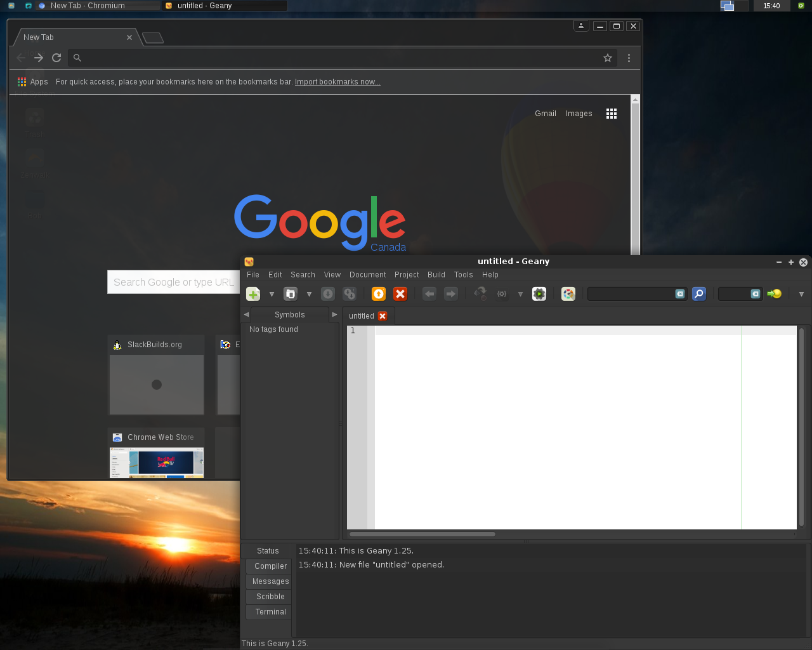Open an existing file via Geany toolbar
812x650 pixels.
[291, 294]
